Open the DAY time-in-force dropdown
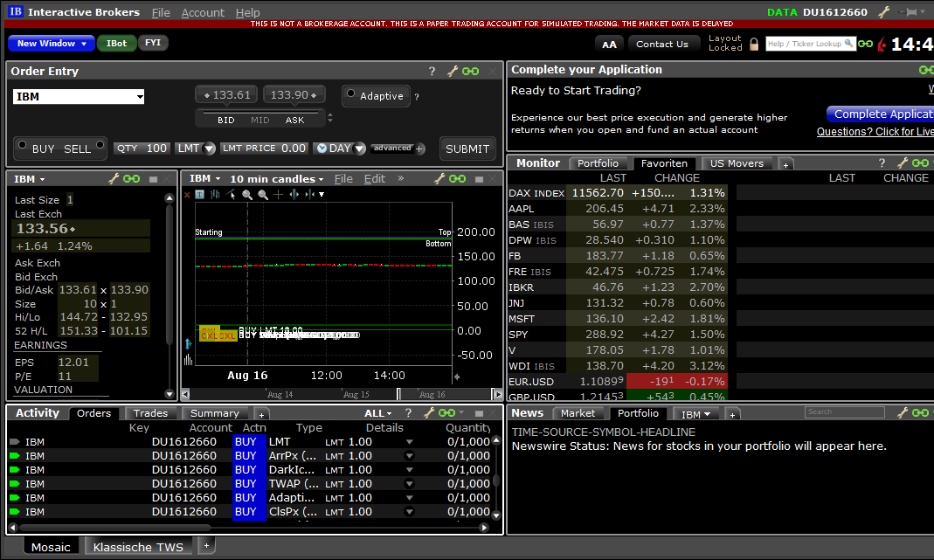The width and height of the screenshot is (934, 560). (359, 149)
